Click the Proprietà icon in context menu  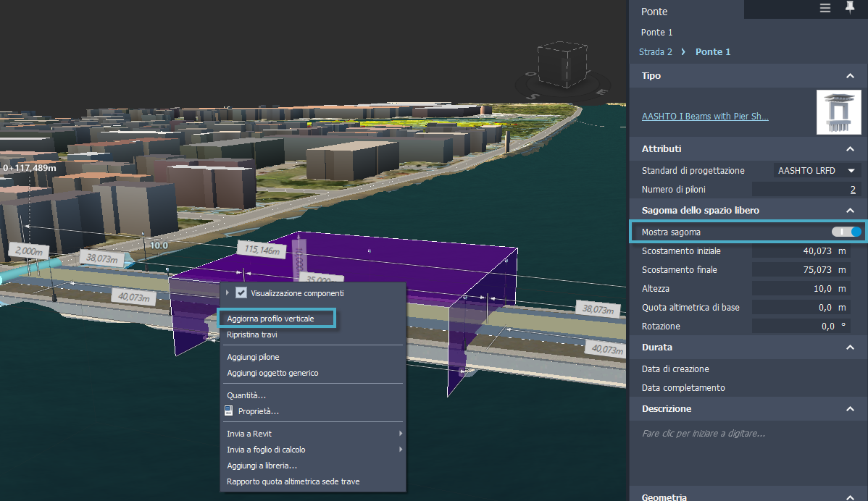pyautogui.click(x=229, y=411)
